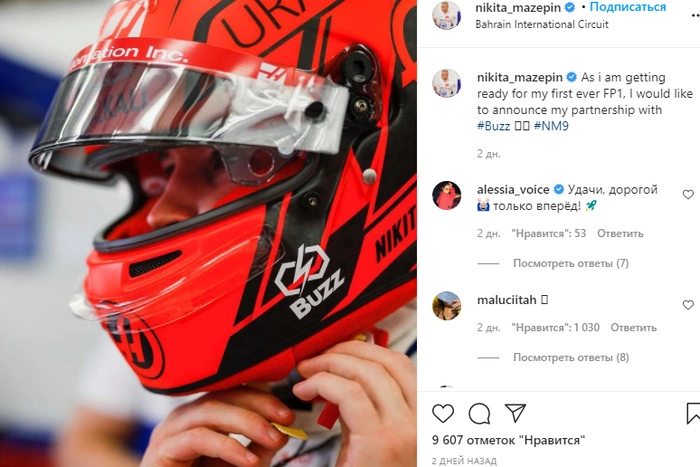Open the helmet photo of the post
The width and height of the screenshot is (700, 467).
(208, 234)
